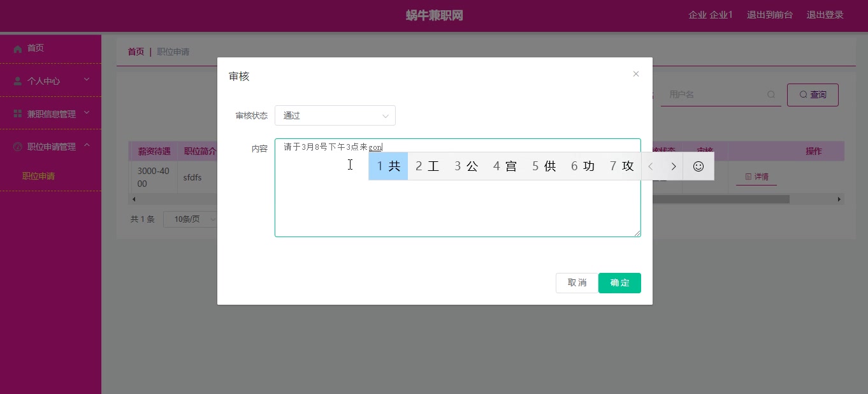Image resolution: width=868 pixels, height=394 pixels.
Task: Click the 职位简介 column header
Action: pos(199,151)
